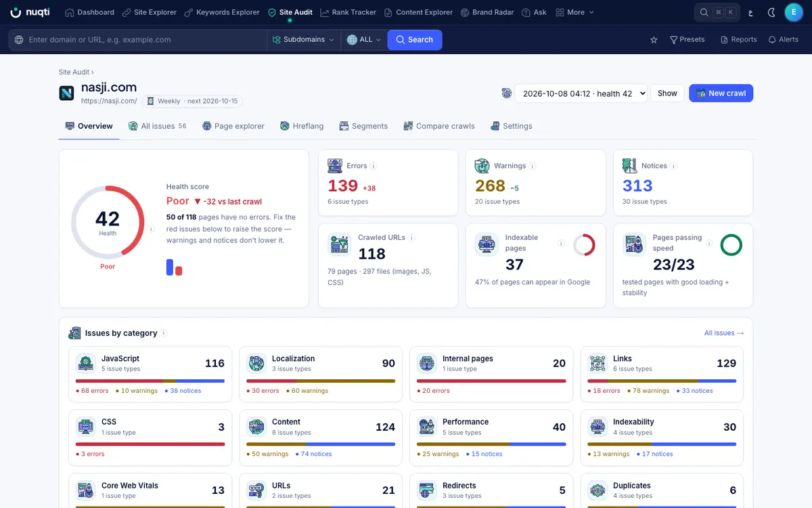Click the nuqti logo icon
Image resolution: width=812 pixels, height=508 pixels.
coord(16,12)
